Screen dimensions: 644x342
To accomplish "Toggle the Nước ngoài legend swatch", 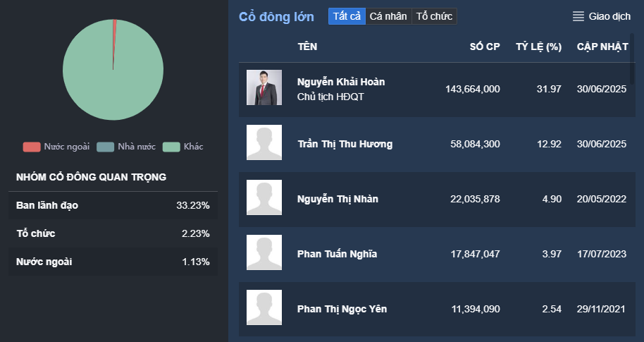I will click(x=32, y=147).
